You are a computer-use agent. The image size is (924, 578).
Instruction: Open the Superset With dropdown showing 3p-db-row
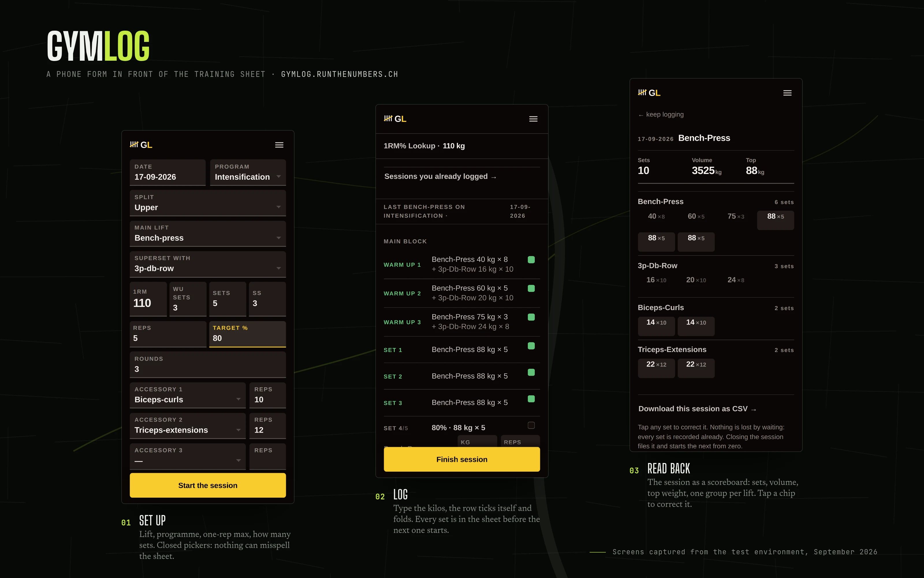point(208,264)
